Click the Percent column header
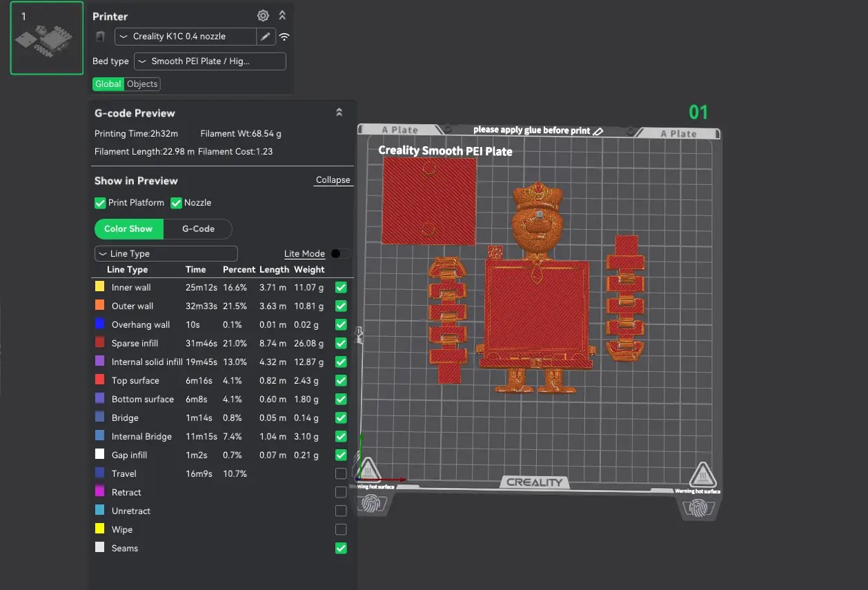 coord(239,270)
